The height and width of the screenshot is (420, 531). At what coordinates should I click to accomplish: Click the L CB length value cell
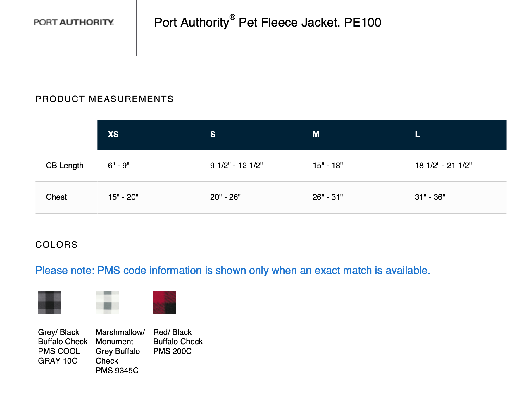[x=443, y=166]
